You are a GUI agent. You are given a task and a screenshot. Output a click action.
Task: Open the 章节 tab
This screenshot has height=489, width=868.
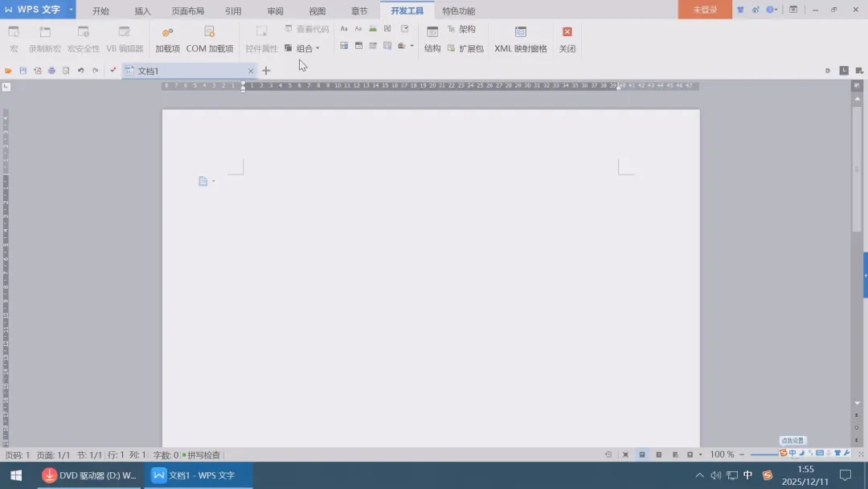coord(359,10)
